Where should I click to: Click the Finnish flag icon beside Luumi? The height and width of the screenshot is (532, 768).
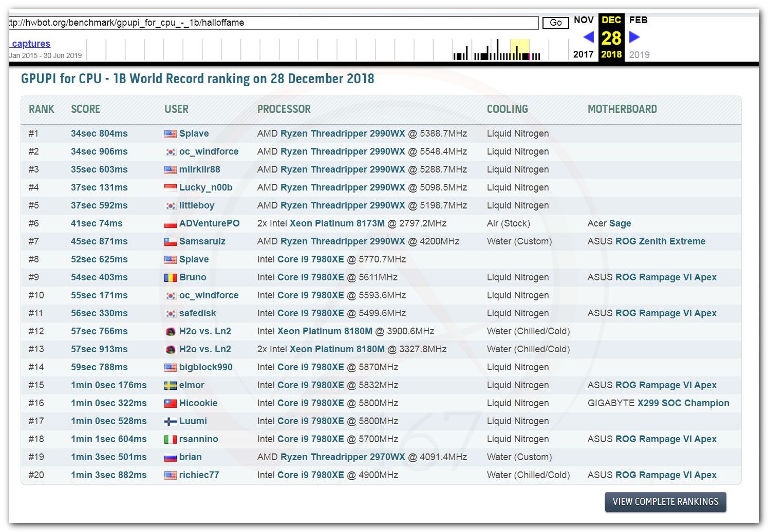170,421
